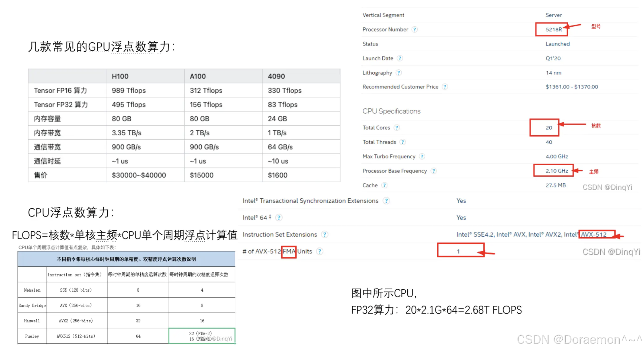644x350 pixels.
Task: Click help icon for Transactional Synchronization Extensions
Action: coord(386,201)
